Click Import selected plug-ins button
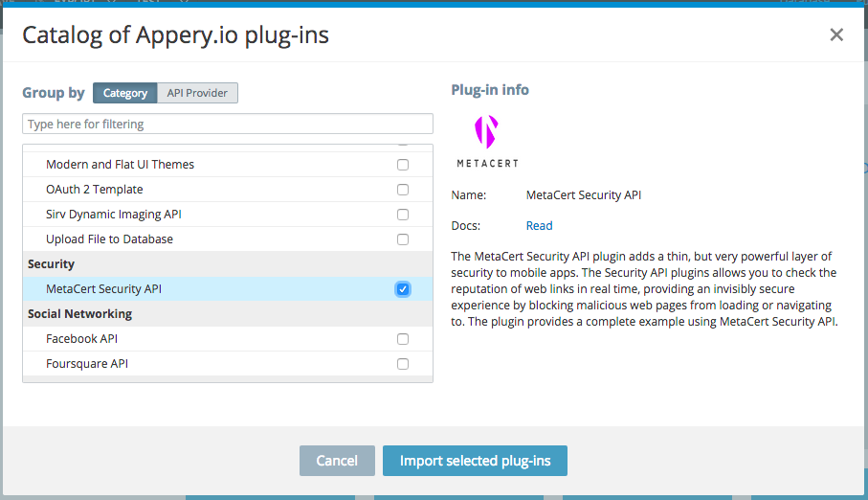868x500 pixels. click(x=475, y=461)
